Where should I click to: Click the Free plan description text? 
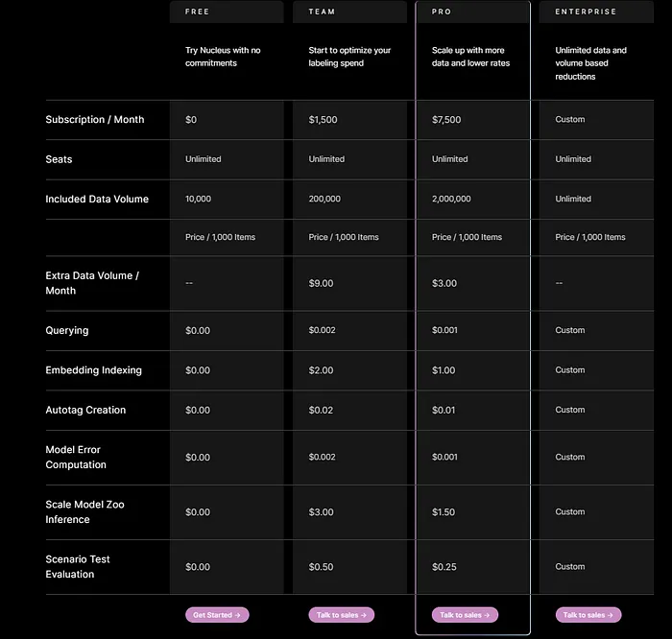point(223,57)
